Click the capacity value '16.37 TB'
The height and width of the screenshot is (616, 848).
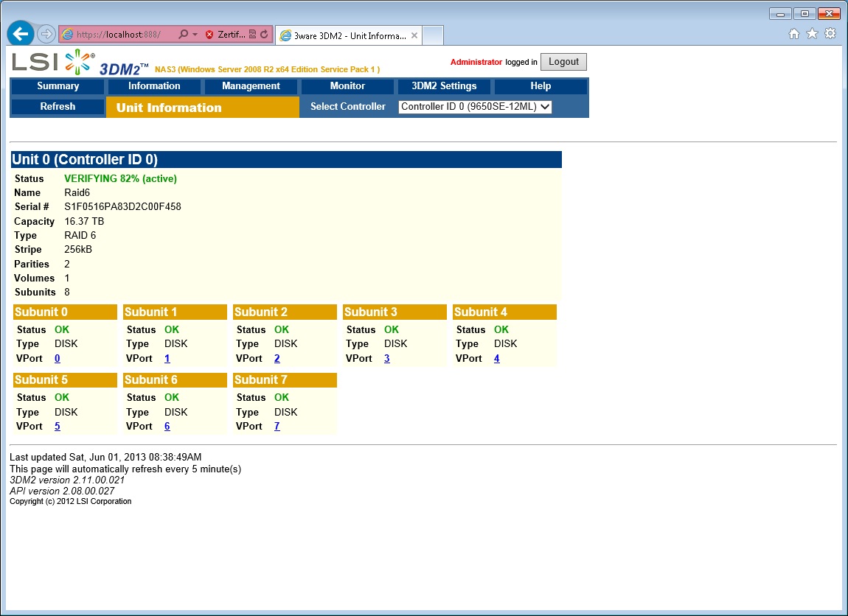tap(84, 221)
